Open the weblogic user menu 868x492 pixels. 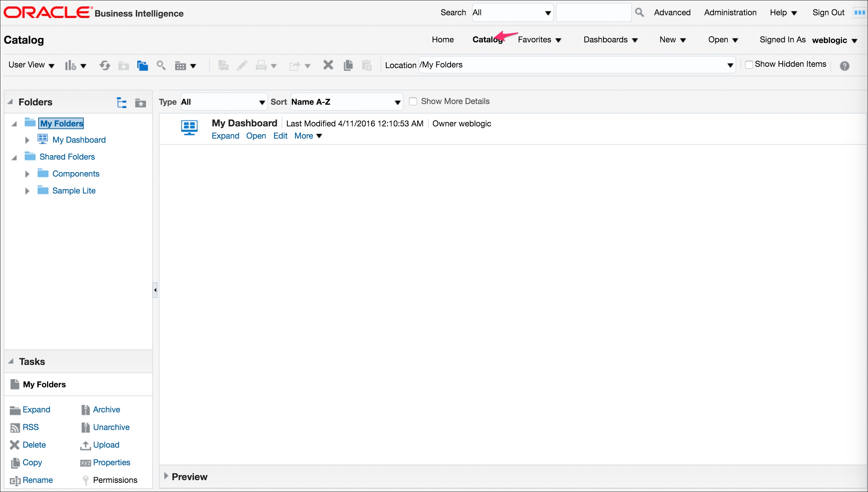[834, 40]
